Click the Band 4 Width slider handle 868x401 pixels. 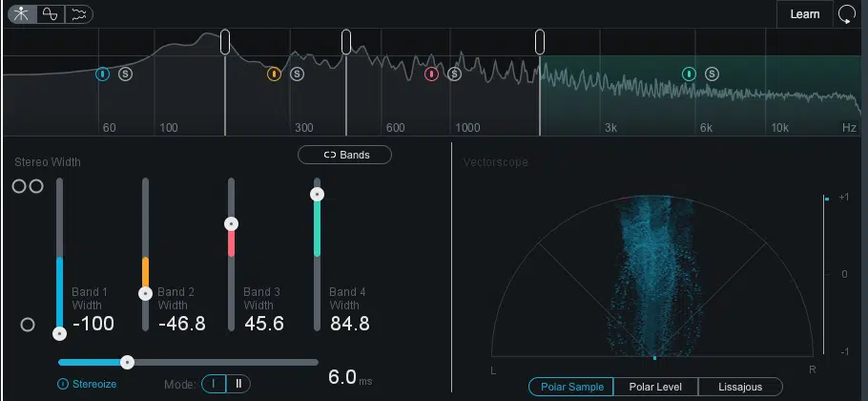(x=318, y=194)
